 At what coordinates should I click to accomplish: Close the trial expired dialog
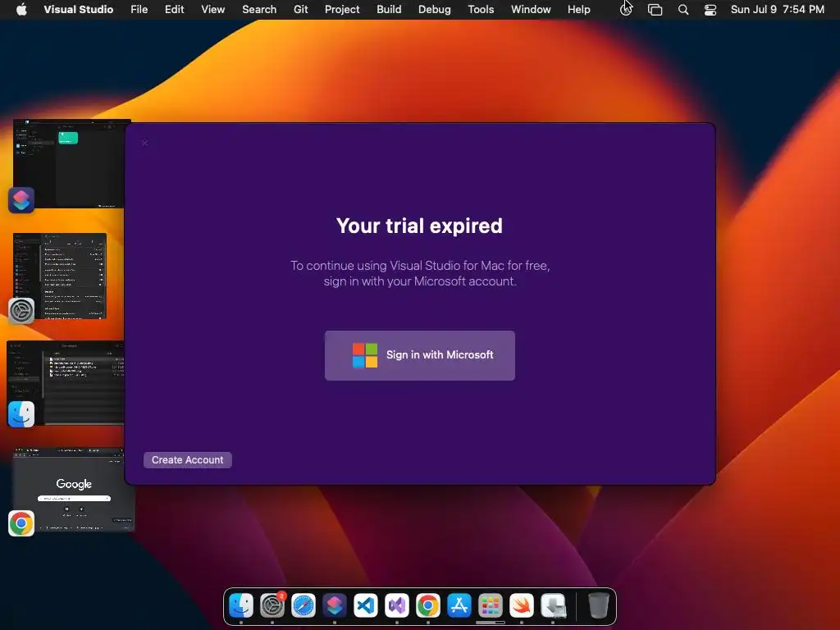click(144, 143)
